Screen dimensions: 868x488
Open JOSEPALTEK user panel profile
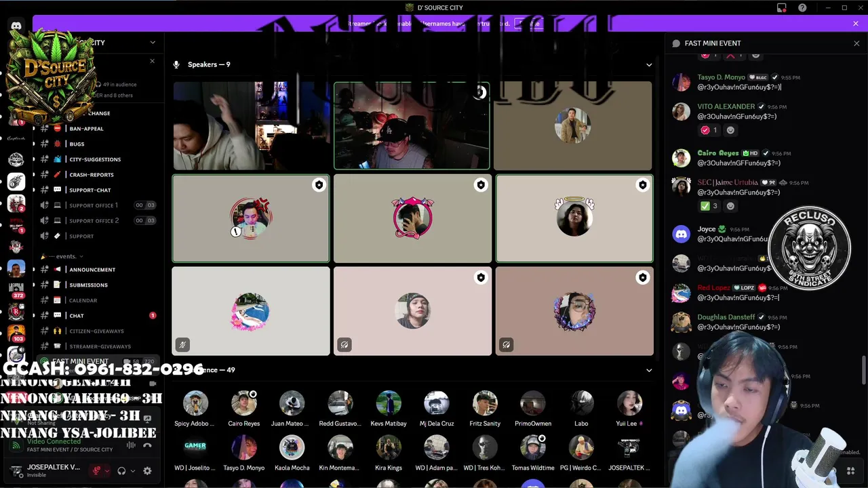46,470
